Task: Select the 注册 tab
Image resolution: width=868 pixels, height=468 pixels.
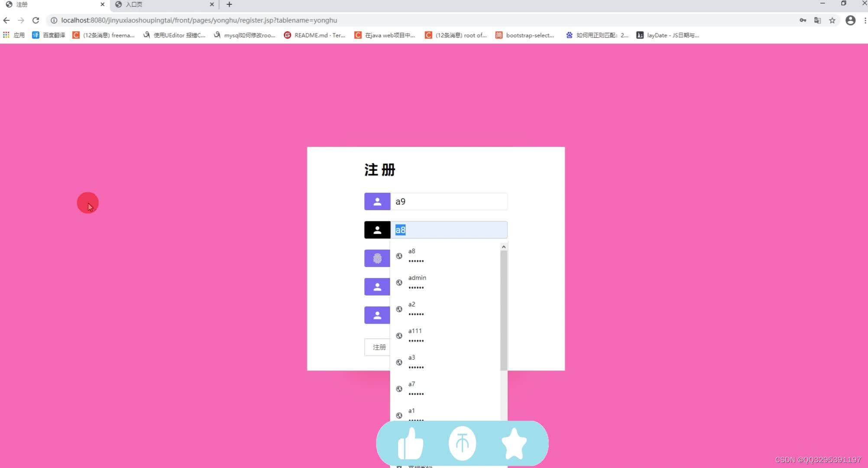Action: point(54,4)
